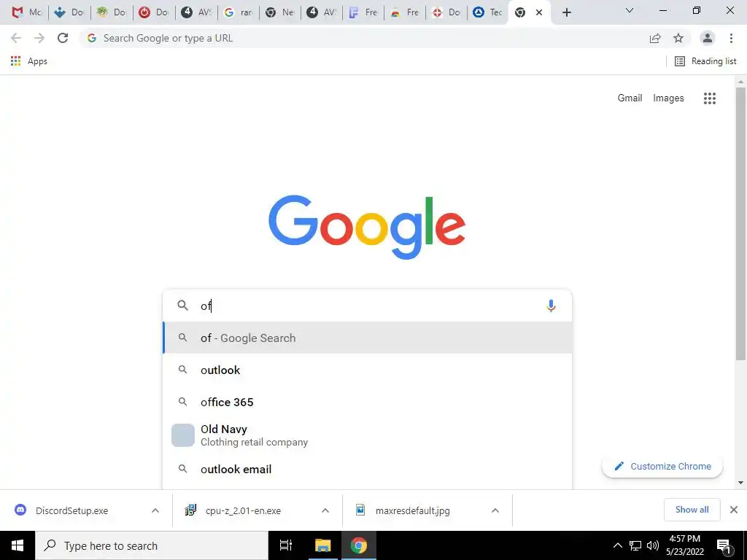Click the scrollbar down arrow
This screenshot has width=747, height=560.
[x=740, y=483]
